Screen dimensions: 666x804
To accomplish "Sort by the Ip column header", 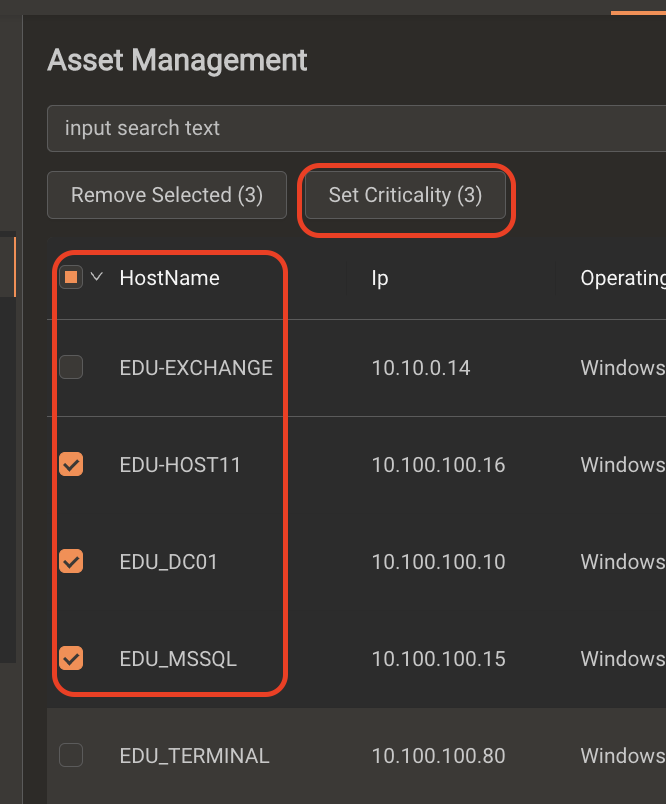I will point(380,278).
